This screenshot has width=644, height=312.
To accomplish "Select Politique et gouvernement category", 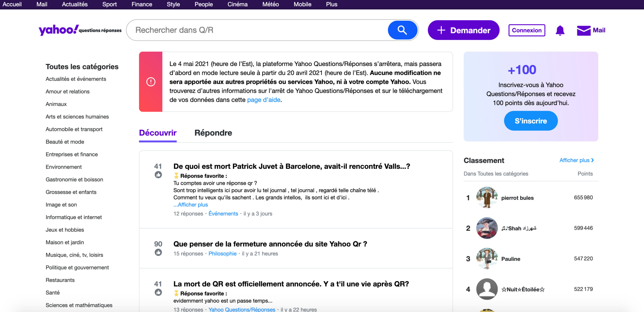I will coord(77,268).
